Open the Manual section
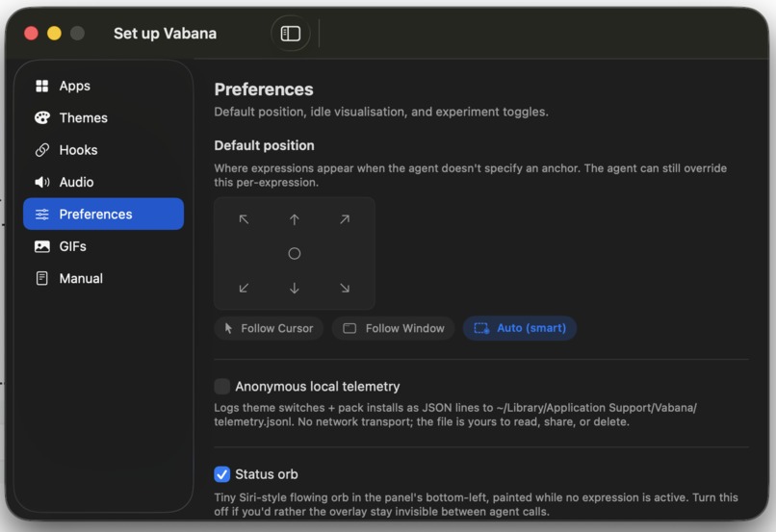 point(103,278)
